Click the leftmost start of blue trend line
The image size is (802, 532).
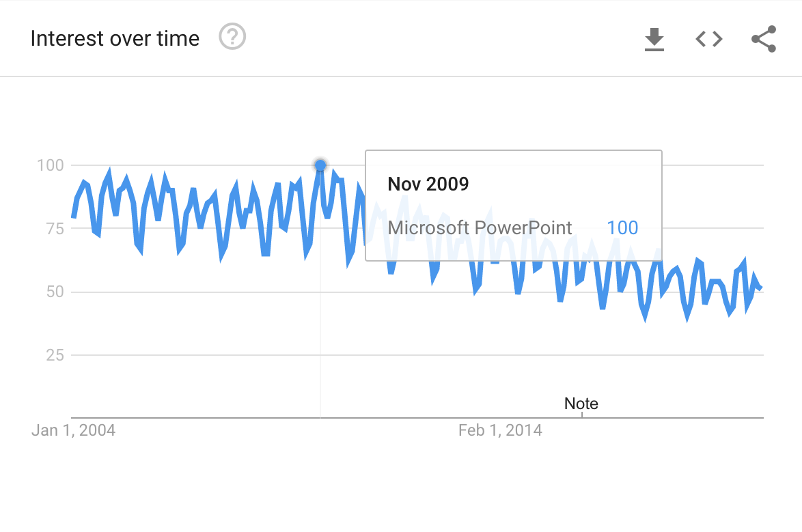74,217
